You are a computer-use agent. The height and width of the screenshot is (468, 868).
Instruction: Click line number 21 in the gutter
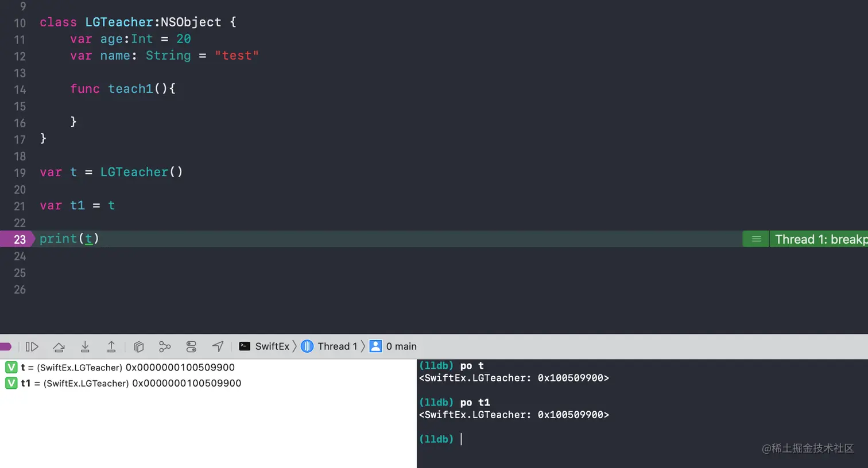click(x=20, y=206)
